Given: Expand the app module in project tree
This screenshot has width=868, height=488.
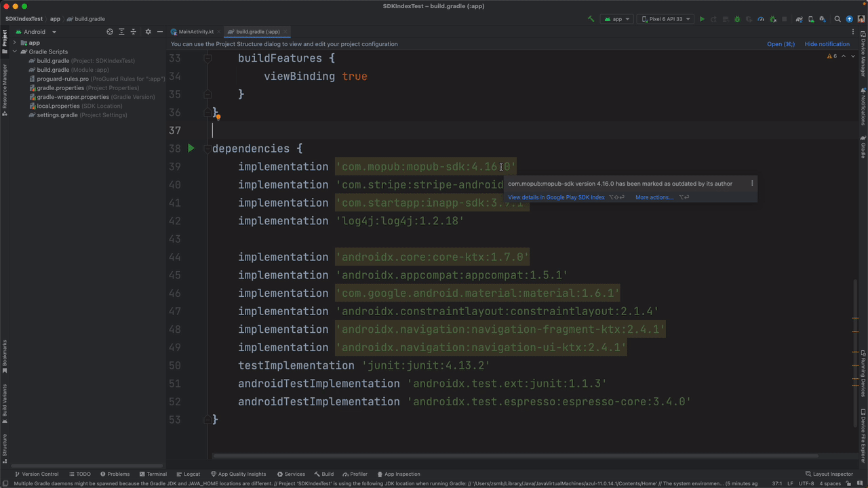Looking at the screenshot, I should coord(14,43).
